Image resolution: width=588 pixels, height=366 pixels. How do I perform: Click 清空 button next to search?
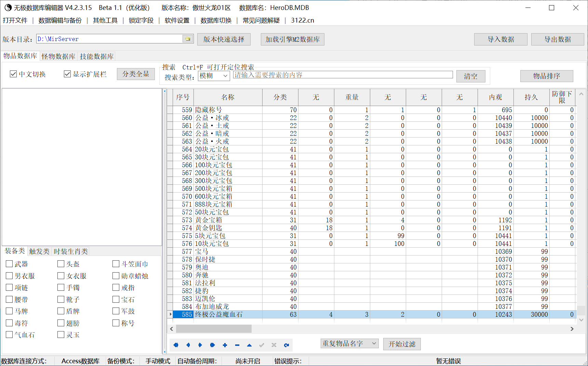pos(471,76)
